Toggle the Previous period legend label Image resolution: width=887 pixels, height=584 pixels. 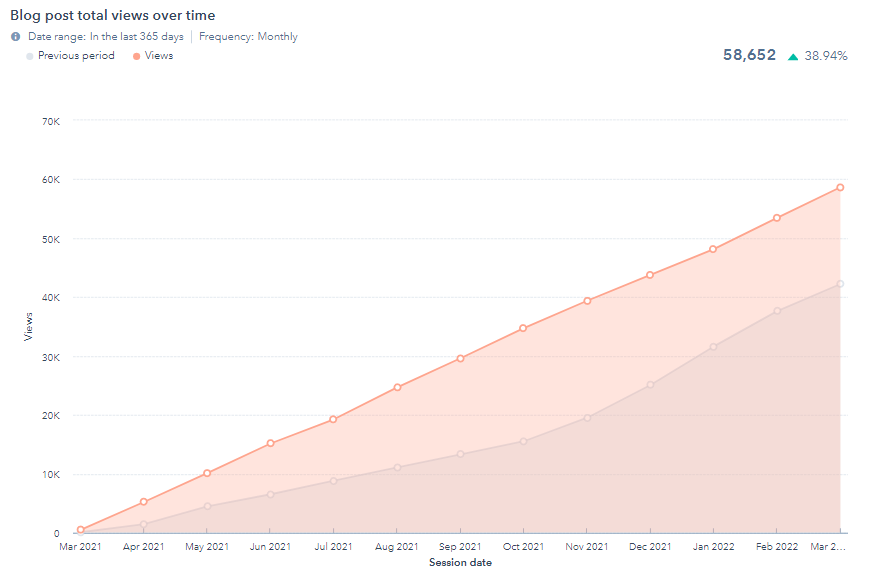coord(76,56)
